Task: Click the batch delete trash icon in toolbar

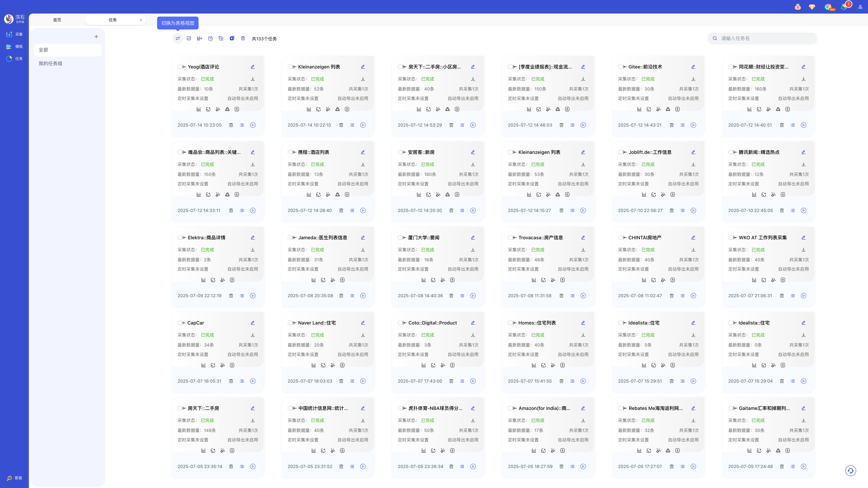Action: pyautogui.click(x=243, y=38)
